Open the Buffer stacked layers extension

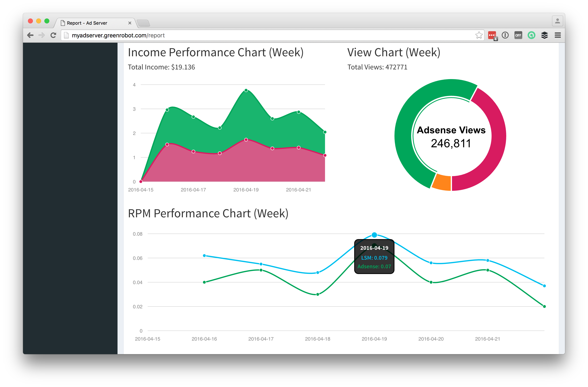coord(544,35)
